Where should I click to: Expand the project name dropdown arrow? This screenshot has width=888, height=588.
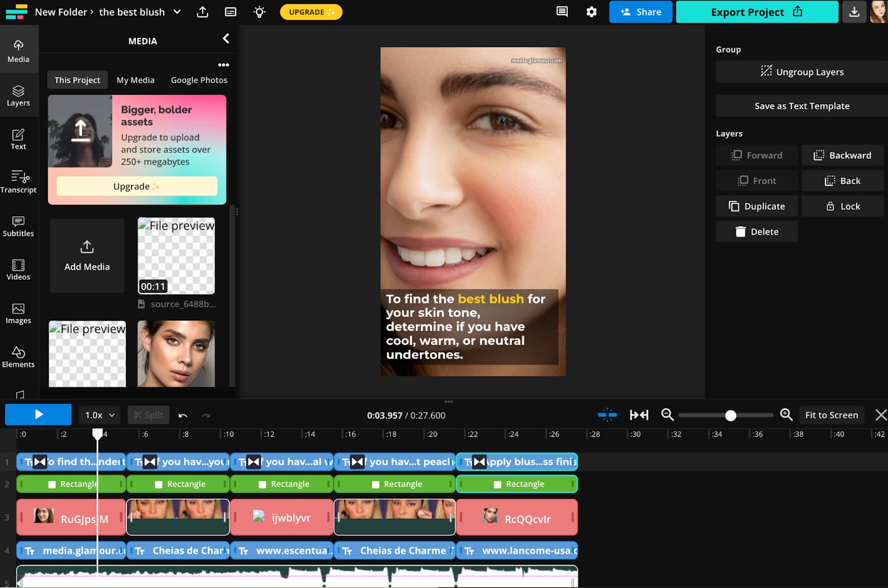(x=177, y=12)
